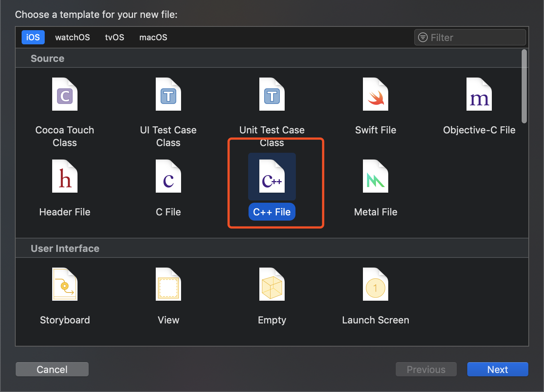Image resolution: width=544 pixels, height=392 pixels.
Task: Click the Cancel button
Action: point(52,369)
